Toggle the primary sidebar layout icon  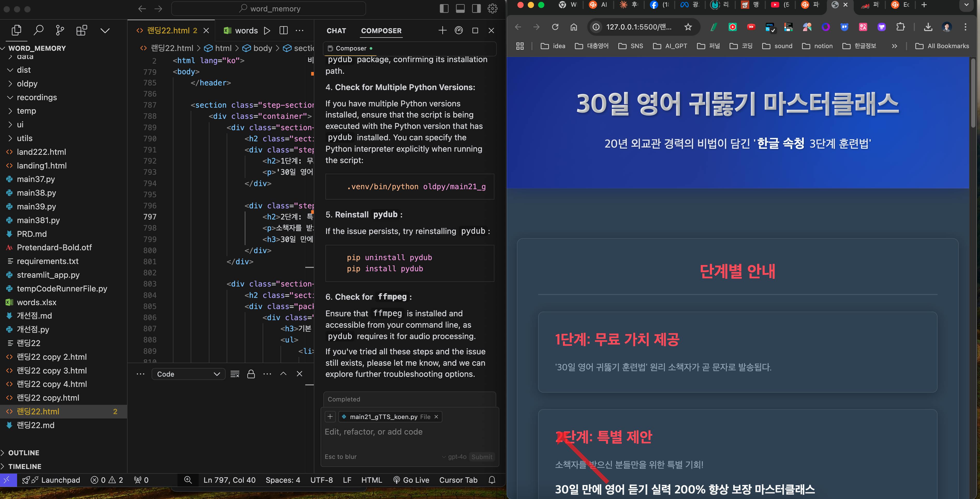tap(444, 8)
